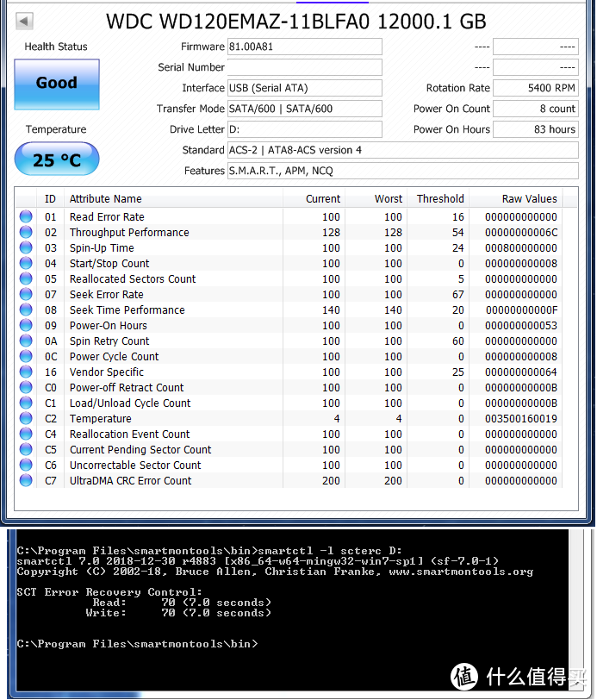
Task: Select the Read Error Rate attribute name
Action: 107,217
